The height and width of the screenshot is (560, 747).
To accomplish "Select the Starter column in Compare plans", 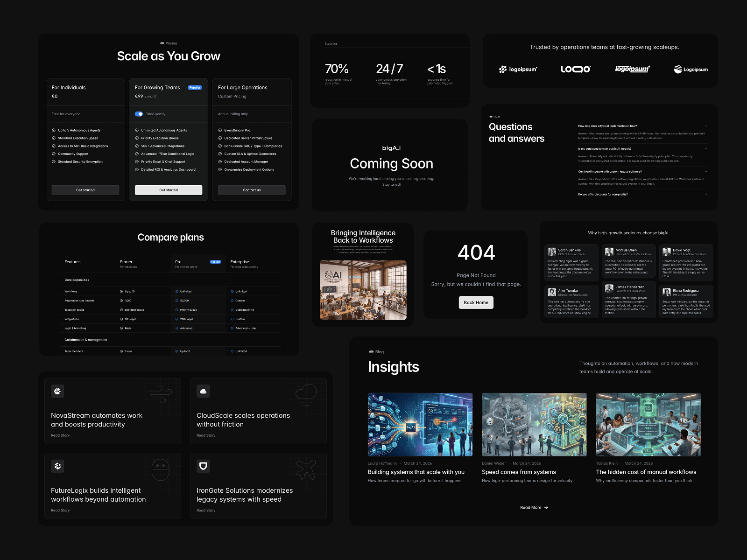I will click(x=128, y=264).
